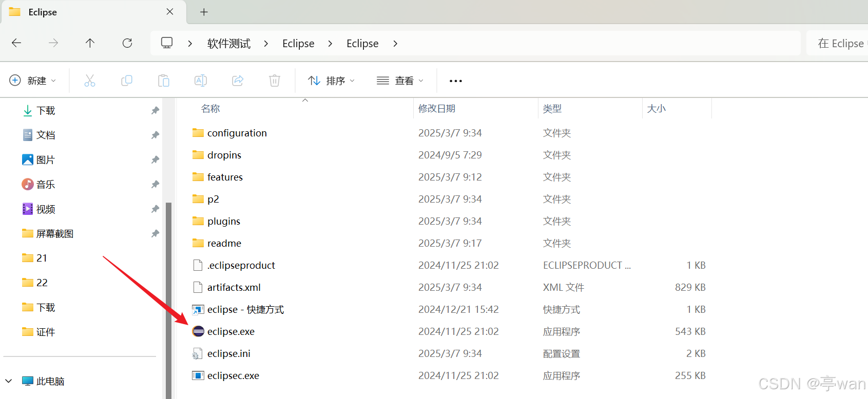868x399 pixels.
Task: Open the more options ellipsis menu
Action: click(x=456, y=81)
